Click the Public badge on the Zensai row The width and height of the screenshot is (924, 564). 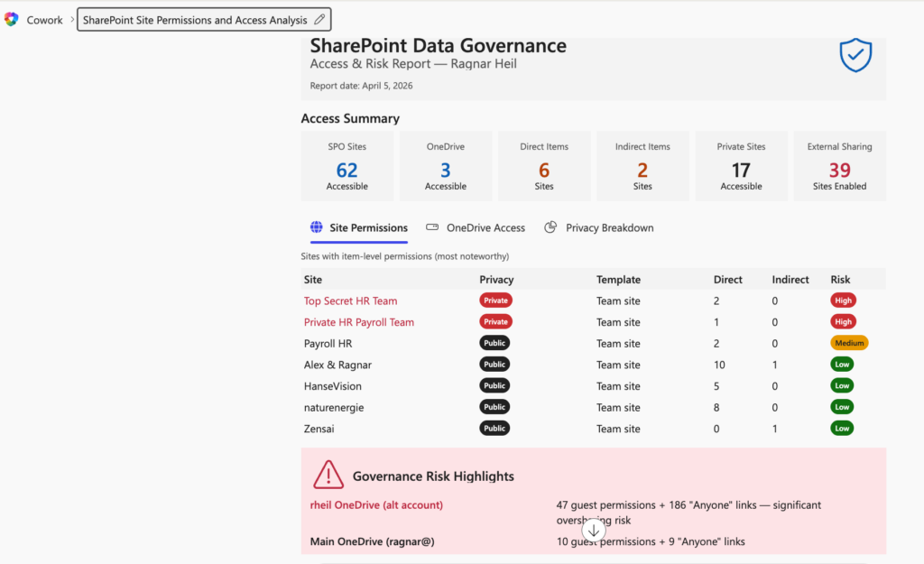click(x=494, y=428)
